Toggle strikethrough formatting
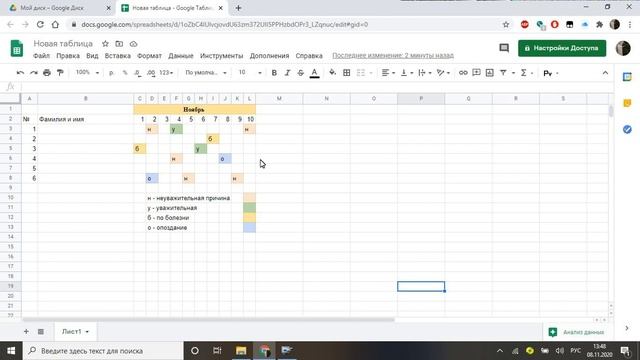Screen dimensions: 640x360 [x=300, y=73]
